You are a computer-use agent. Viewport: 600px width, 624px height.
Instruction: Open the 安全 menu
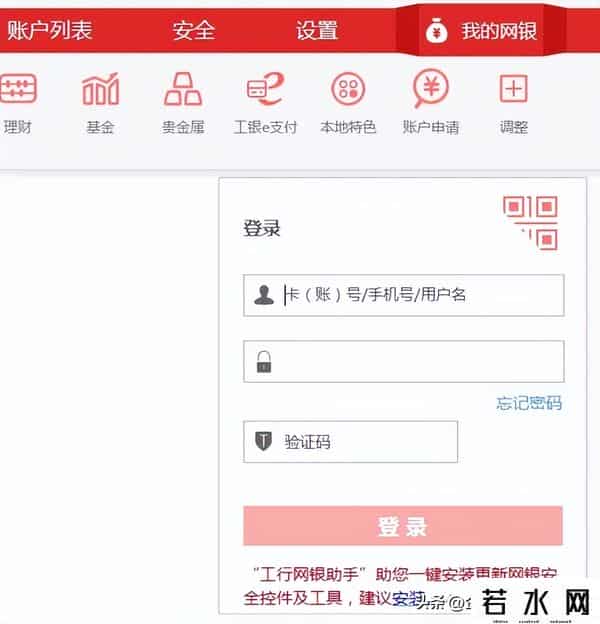pos(194,30)
